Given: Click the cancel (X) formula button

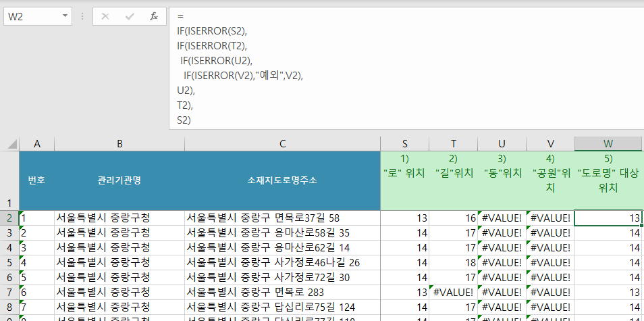Looking at the screenshot, I should point(105,16).
